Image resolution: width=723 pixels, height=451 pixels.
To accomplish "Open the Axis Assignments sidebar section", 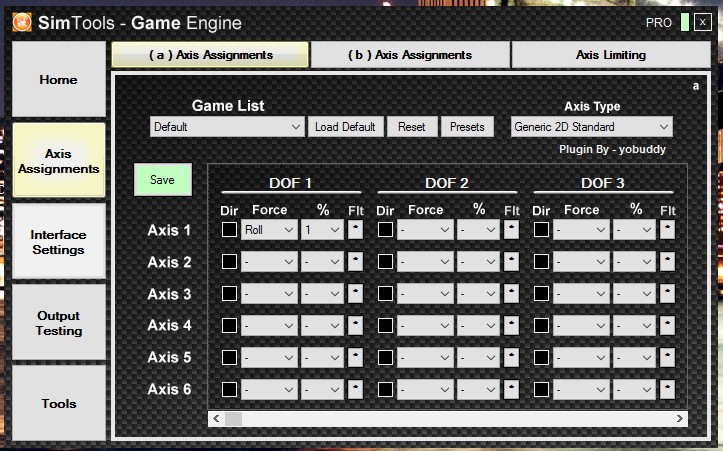I will pyautogui.click(x=59, y=161).
